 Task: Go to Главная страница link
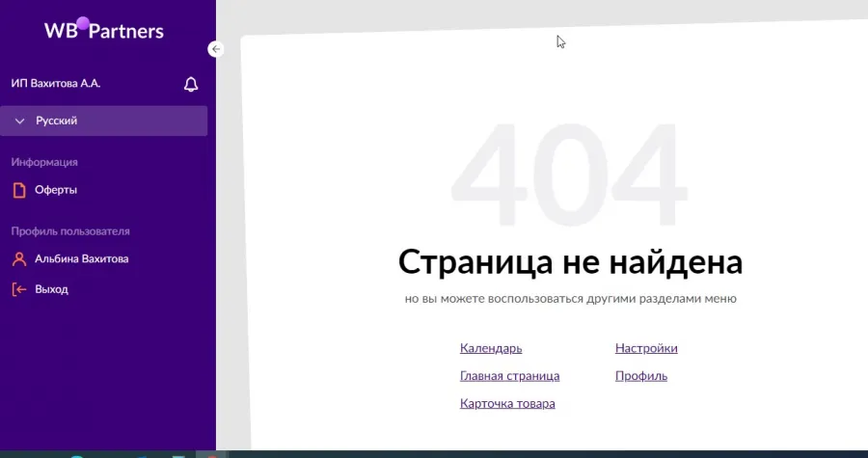pyautogui.click(x=510, y=376)
